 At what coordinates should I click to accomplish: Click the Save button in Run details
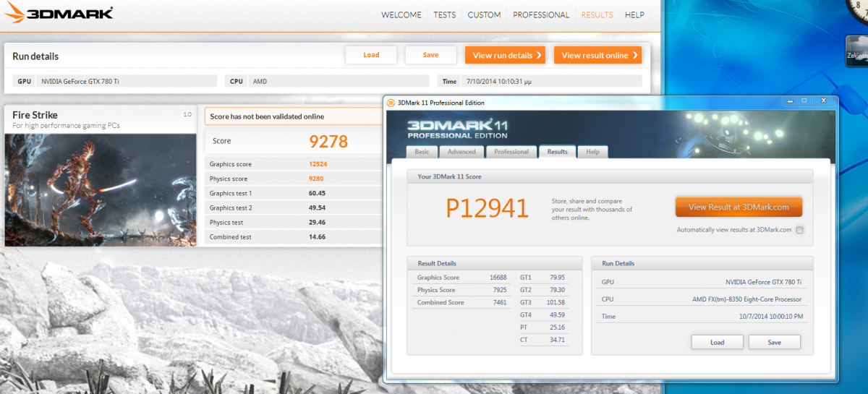pyautogui.click(x=430, y=55)
